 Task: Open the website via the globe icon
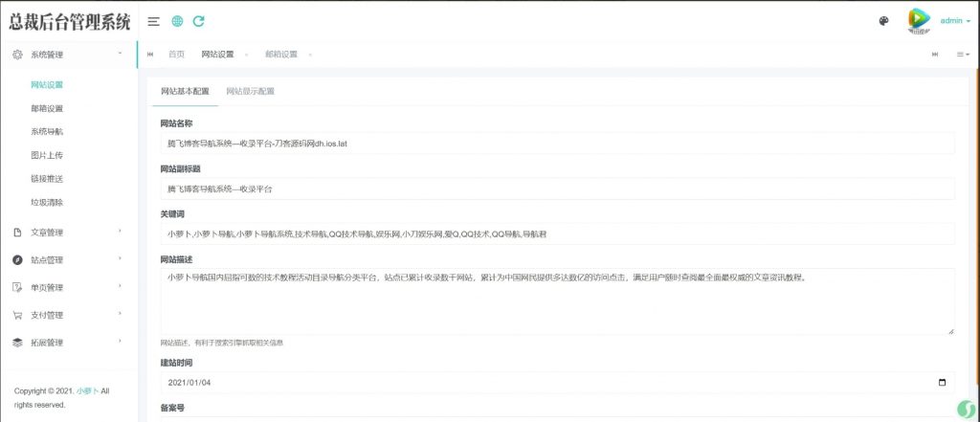click(177, 21)
